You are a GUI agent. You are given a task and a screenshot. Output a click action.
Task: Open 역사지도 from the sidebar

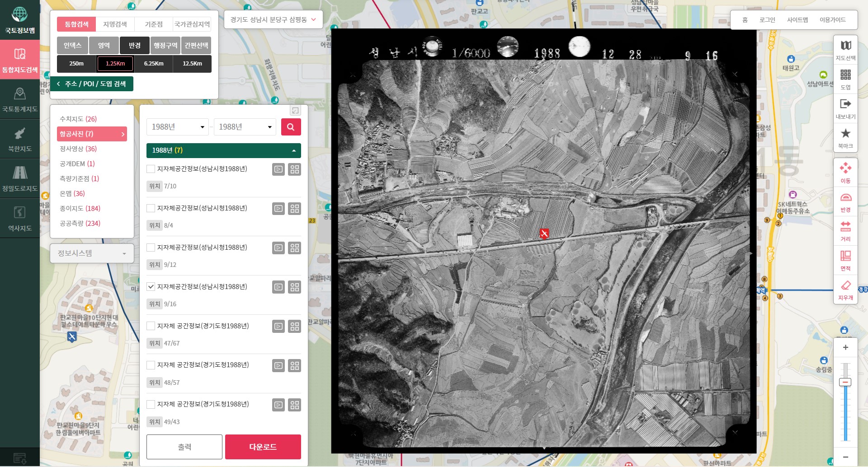click(19, 218)
